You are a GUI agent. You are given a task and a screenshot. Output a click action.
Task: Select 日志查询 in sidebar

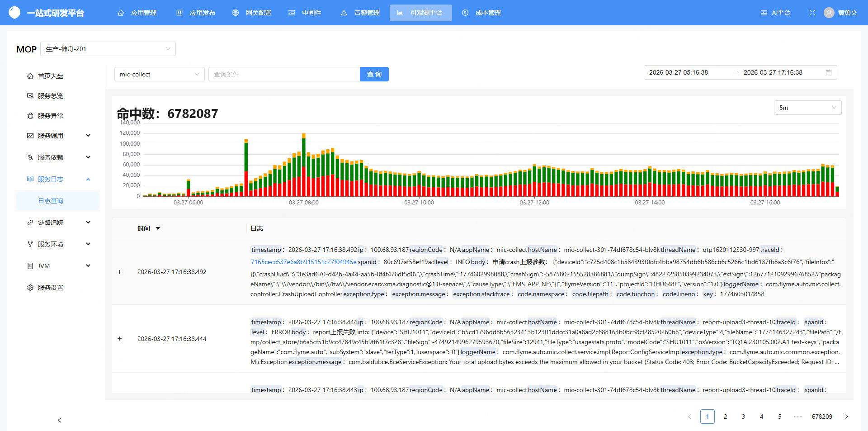pos(51,201)
